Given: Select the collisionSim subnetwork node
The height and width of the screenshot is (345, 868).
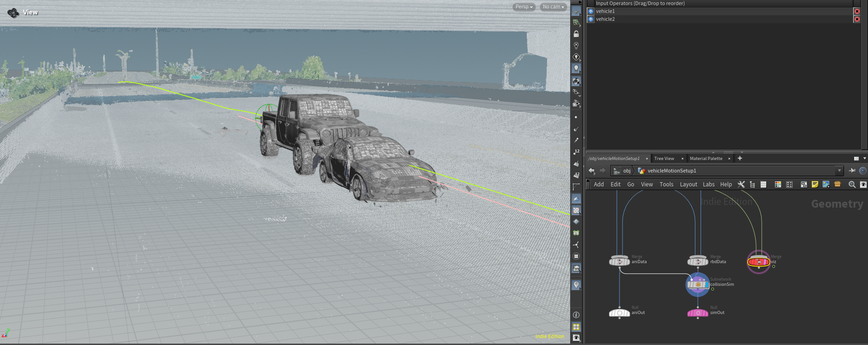Looking at the screenshot, I should pyautogui.click(x=698, y=284).
